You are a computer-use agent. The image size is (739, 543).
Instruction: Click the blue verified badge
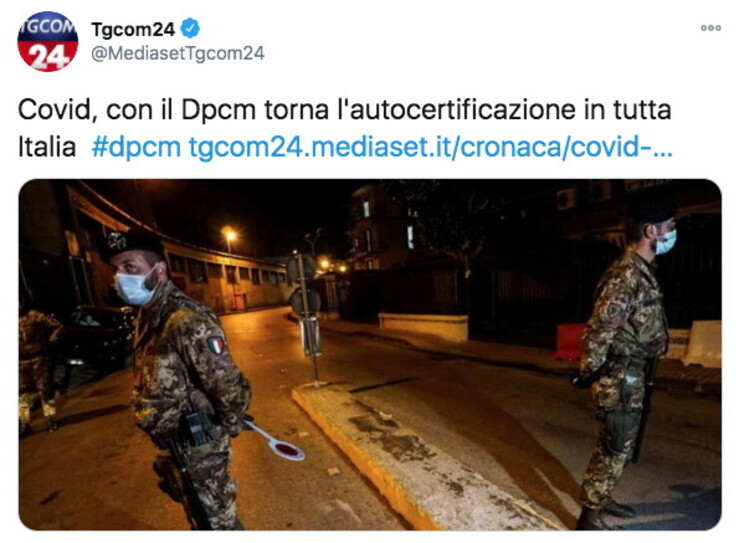[x=190, y=29]
